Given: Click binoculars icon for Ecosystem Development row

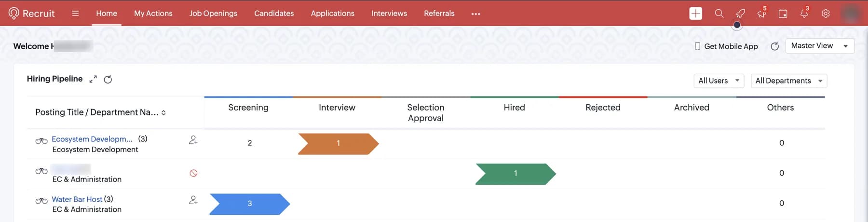Looking at the screenshot, I should [x=41, y=141].
